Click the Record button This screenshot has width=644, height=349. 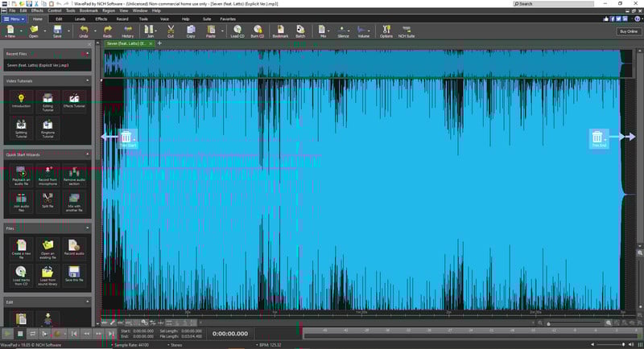click(57, 334)
